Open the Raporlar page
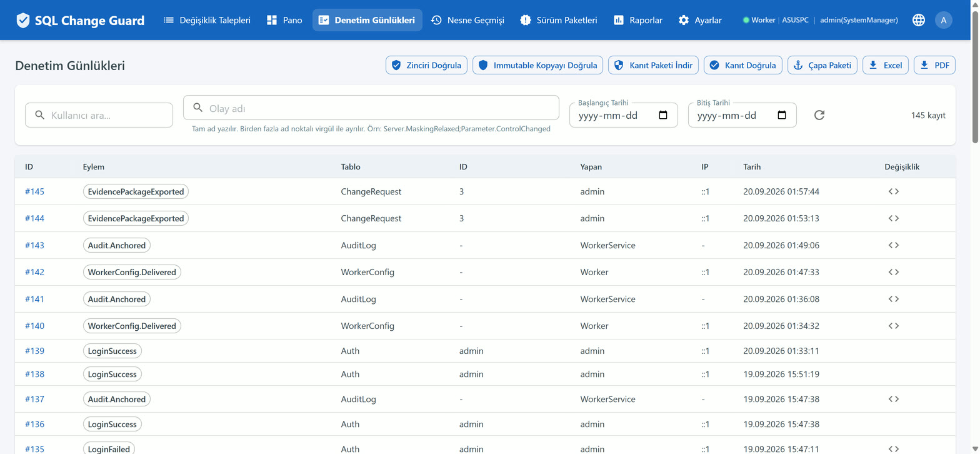 pyautogui.click(x=638, y=20)
